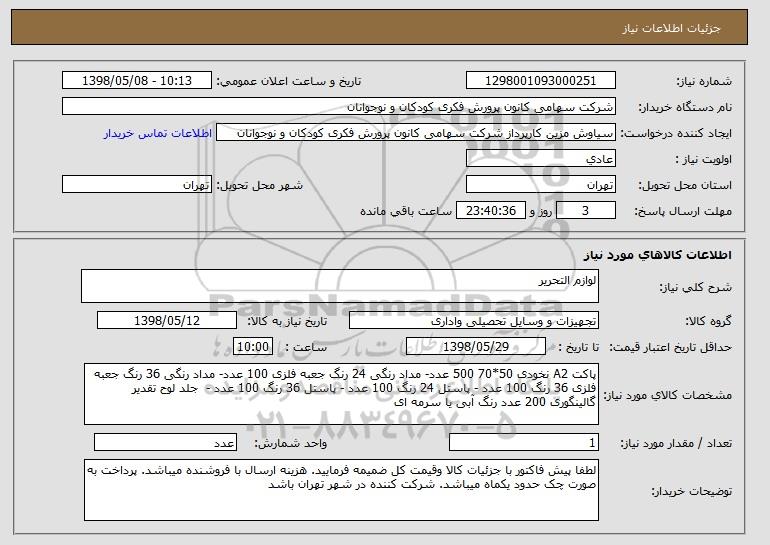Click the buyer notes text area
The image size is (770, 545).
click(341, 490)
